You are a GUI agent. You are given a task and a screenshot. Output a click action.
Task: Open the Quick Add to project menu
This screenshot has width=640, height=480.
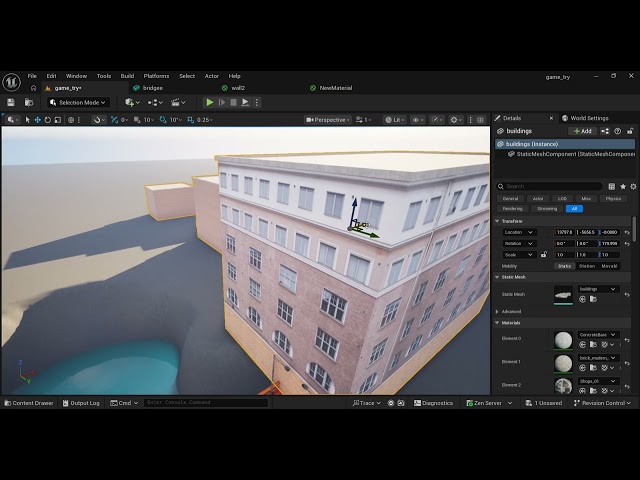tap(132, 102)
